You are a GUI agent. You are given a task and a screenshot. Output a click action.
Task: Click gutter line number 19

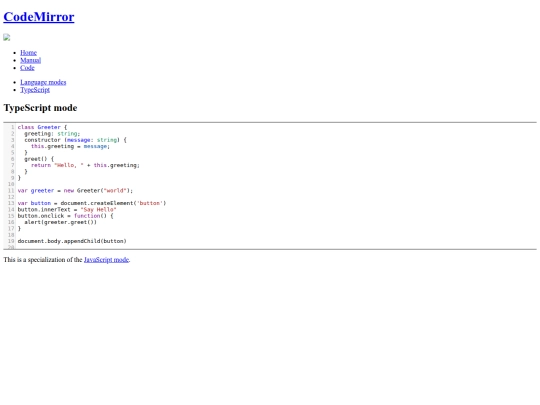click(x=11, y=241)
